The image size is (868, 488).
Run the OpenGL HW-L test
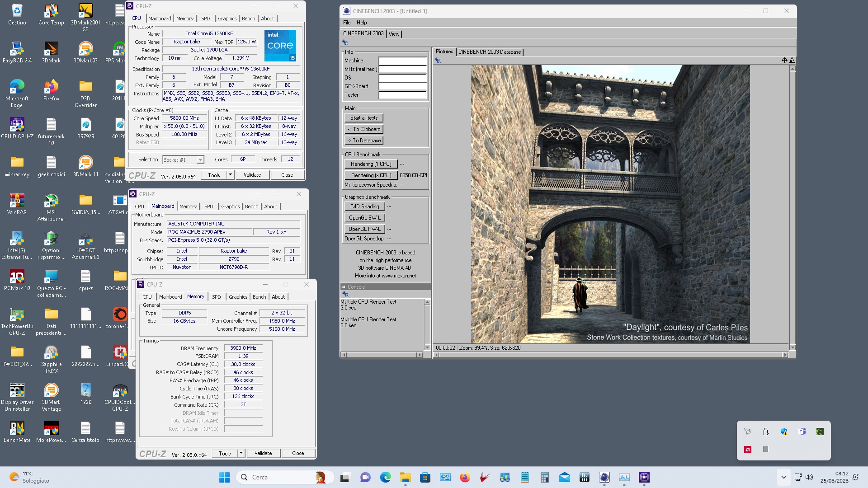pos(365,229)
